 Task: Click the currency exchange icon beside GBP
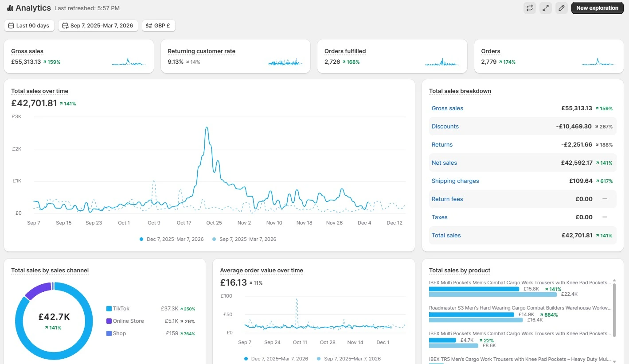point(149,26)
